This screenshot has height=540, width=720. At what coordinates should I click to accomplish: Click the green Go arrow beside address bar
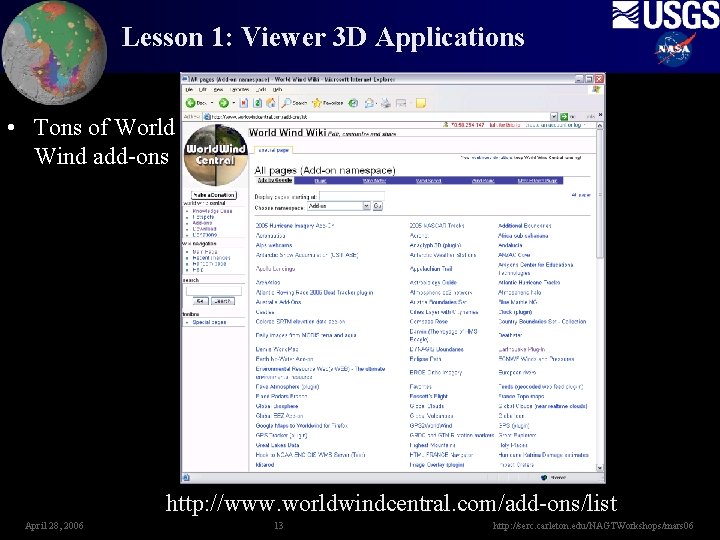[x=564, y=117]
